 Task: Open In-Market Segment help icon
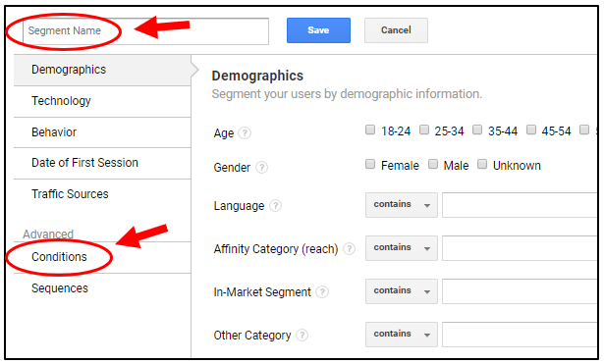coord(322,292)
